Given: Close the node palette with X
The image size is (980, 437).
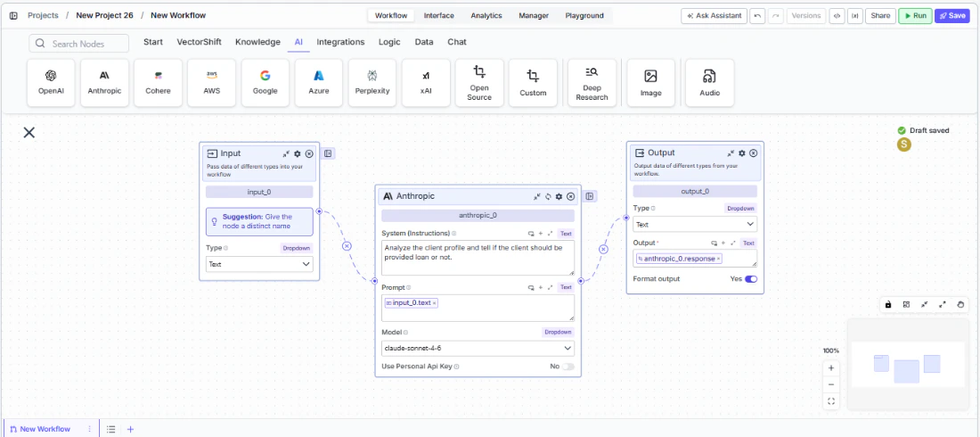Looking at the screenshot, I should (x=29, y=132).
